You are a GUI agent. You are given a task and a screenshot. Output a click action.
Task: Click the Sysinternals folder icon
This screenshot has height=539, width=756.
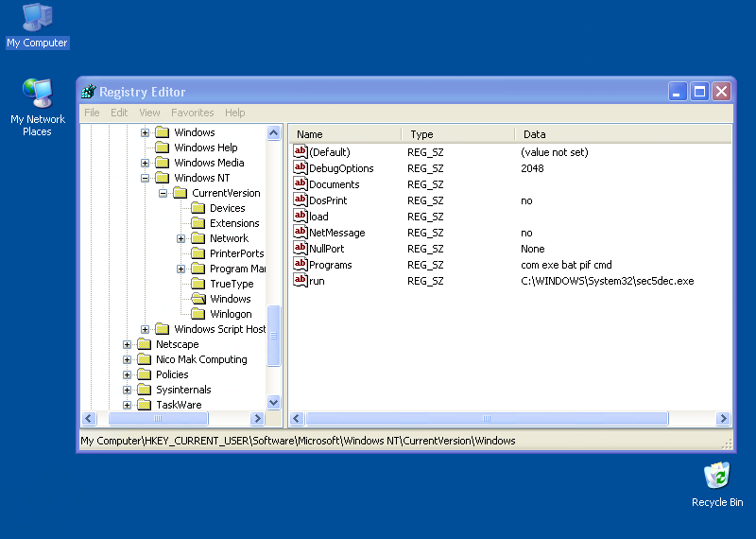pyautogui.click(x=145, y=390)
